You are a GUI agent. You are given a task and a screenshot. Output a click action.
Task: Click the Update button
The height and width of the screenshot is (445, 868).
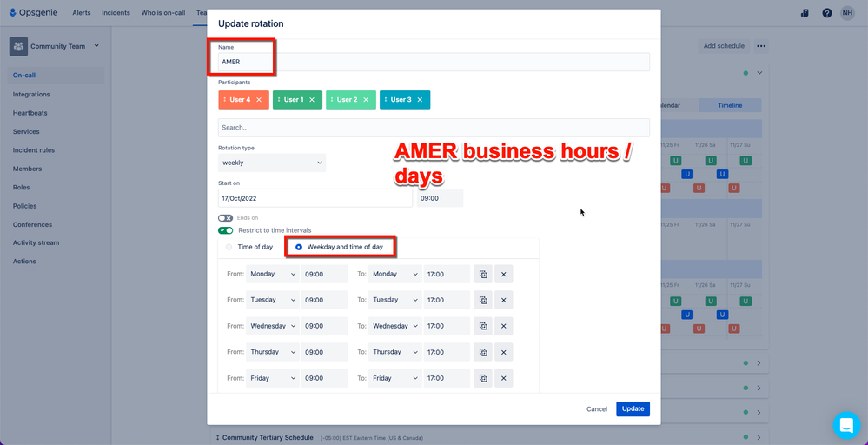633,409
